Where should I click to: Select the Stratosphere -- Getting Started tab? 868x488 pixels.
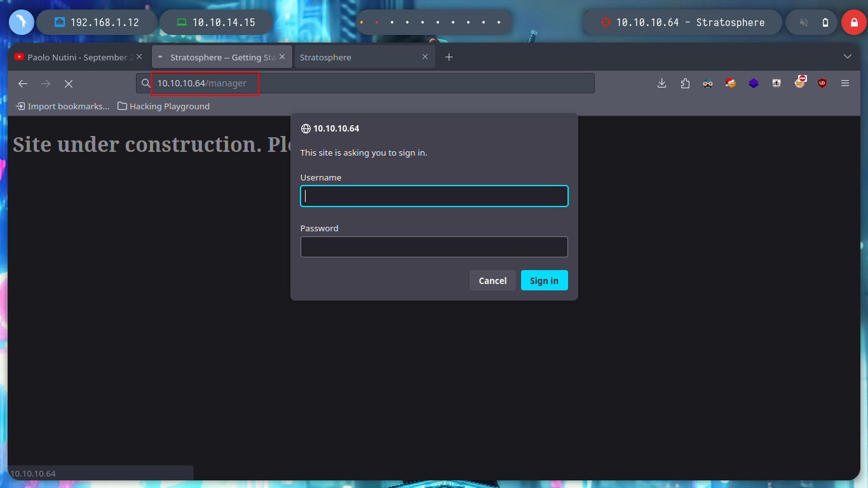222,57
